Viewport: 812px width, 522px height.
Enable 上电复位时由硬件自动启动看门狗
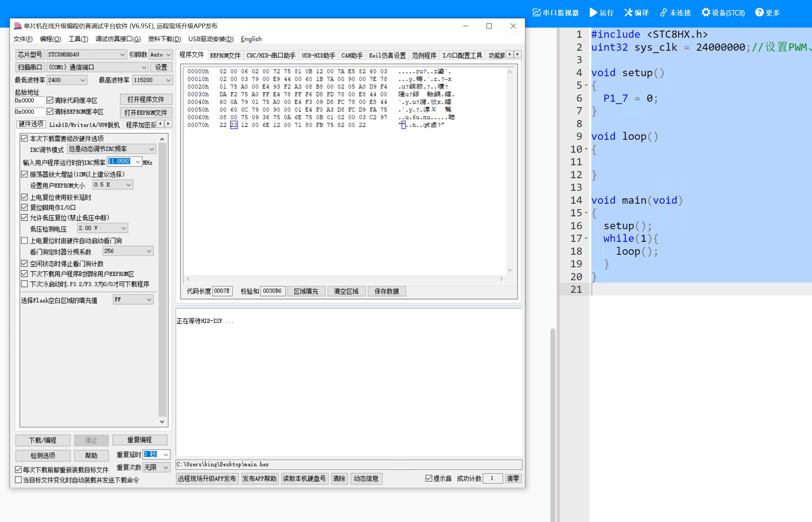pyautogui.click(x=24, y=241)
